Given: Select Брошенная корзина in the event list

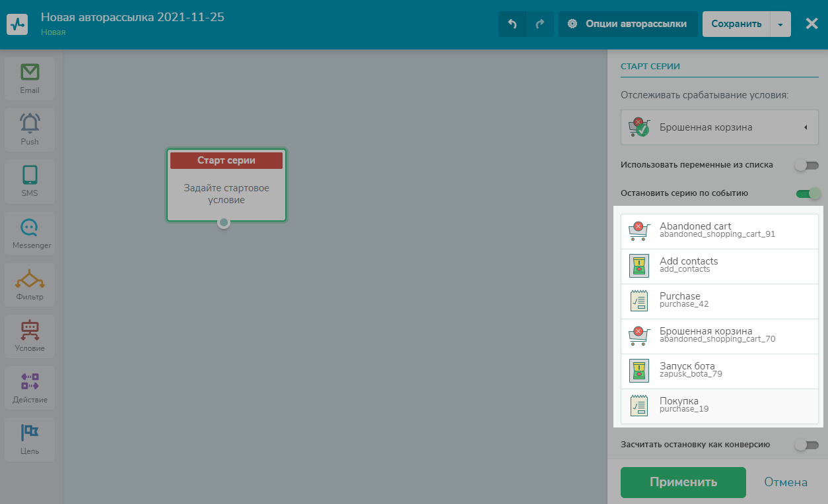Looking at the screenshot, I should (720, 336).
